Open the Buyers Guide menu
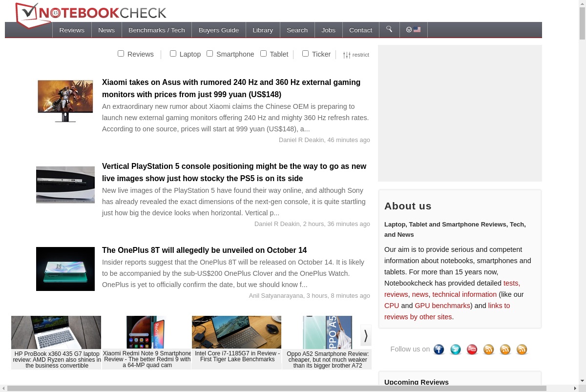The height and width of the screenshot is (392, 586). click(219, 30)
